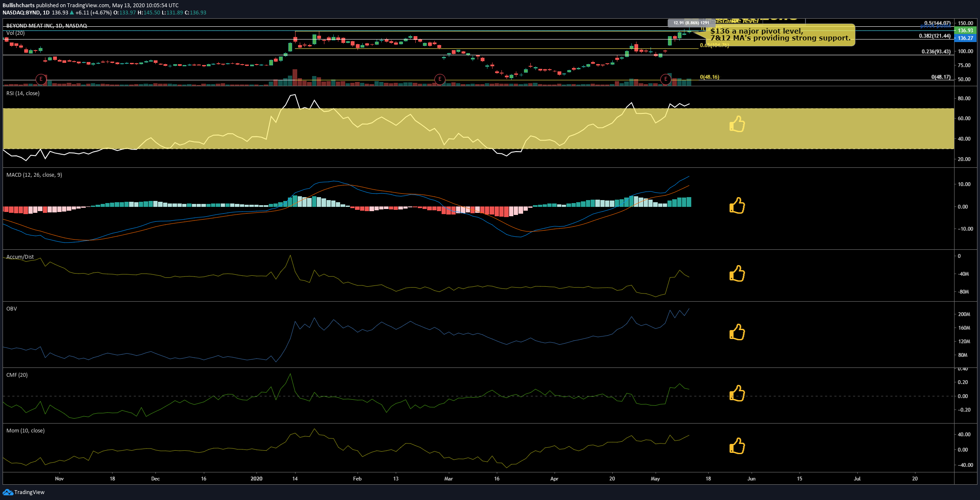Select the Accum/Dist indicator label

20,257
